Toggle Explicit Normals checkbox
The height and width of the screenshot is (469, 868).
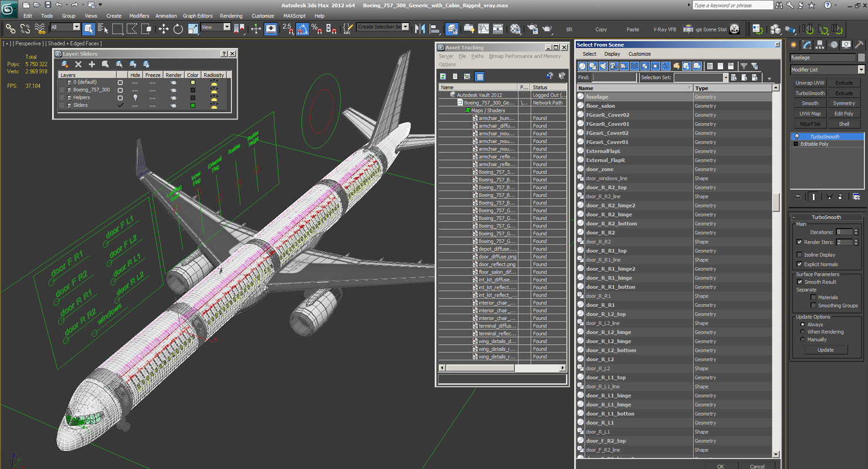click(x=799, y=264)
